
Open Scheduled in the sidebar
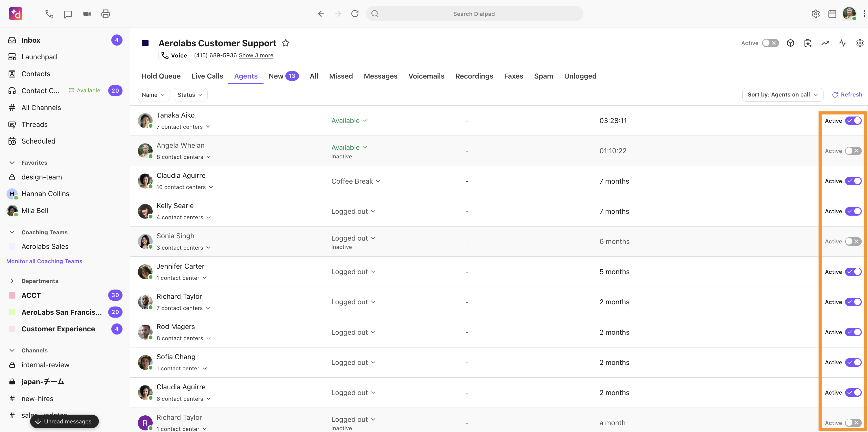click(x=65, y=141)
